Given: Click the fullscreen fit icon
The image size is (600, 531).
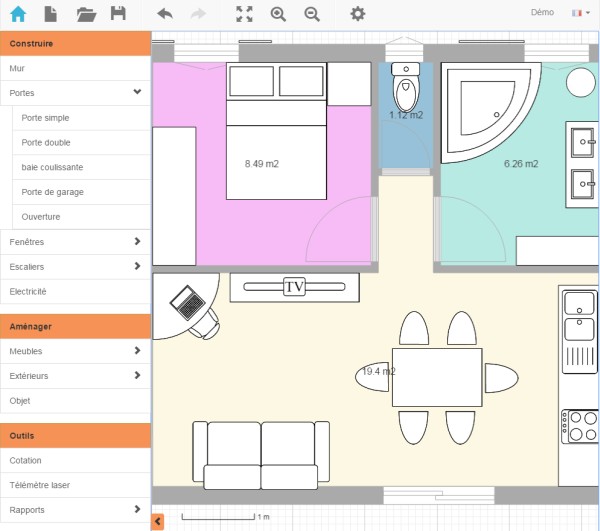Looking at the screenshot, I should tap(244, 14).
